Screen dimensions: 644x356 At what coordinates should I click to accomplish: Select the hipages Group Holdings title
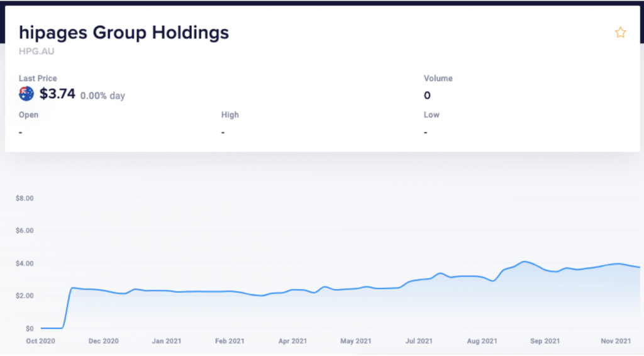tap(124, 33)
